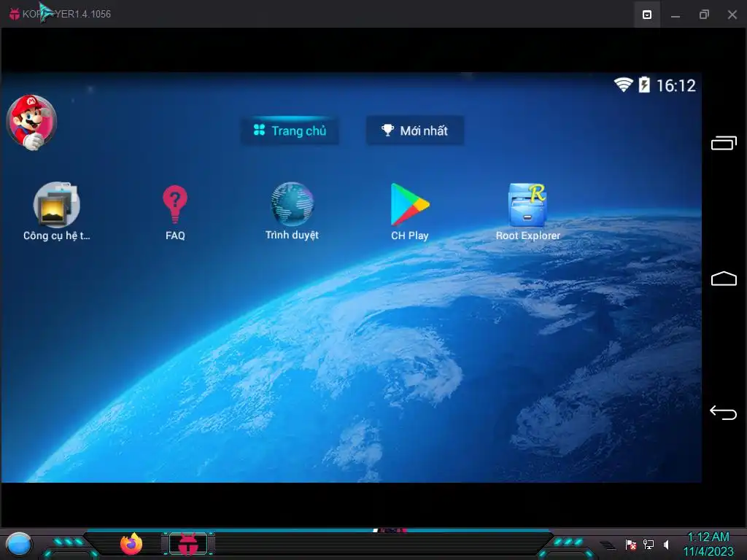The image size is (747, 560).
Task: Switch to the Trang chủ tab
Action: pyautogui.click(x=290, y=131)
